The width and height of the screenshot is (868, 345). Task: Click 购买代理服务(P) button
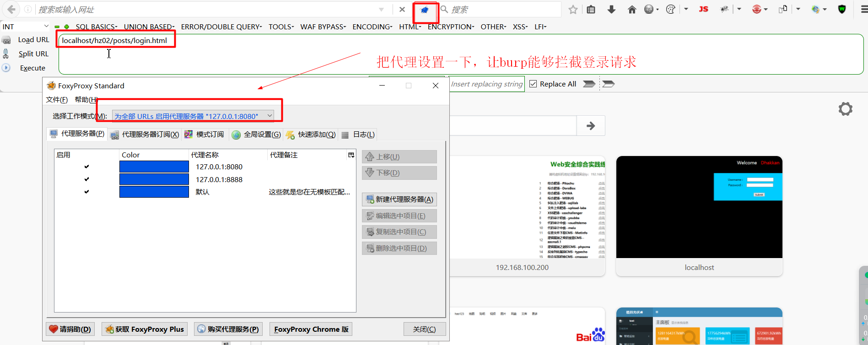[x=228, y=329]
